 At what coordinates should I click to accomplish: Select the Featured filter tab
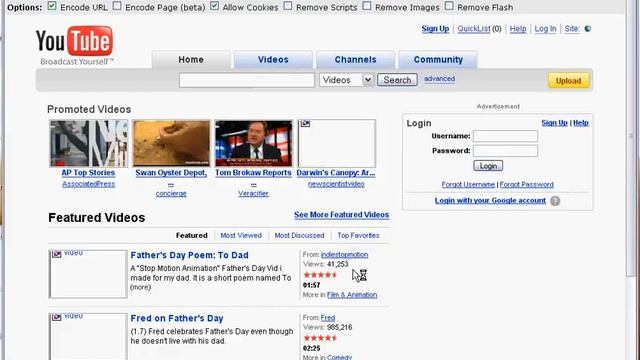tap(191, 236)
